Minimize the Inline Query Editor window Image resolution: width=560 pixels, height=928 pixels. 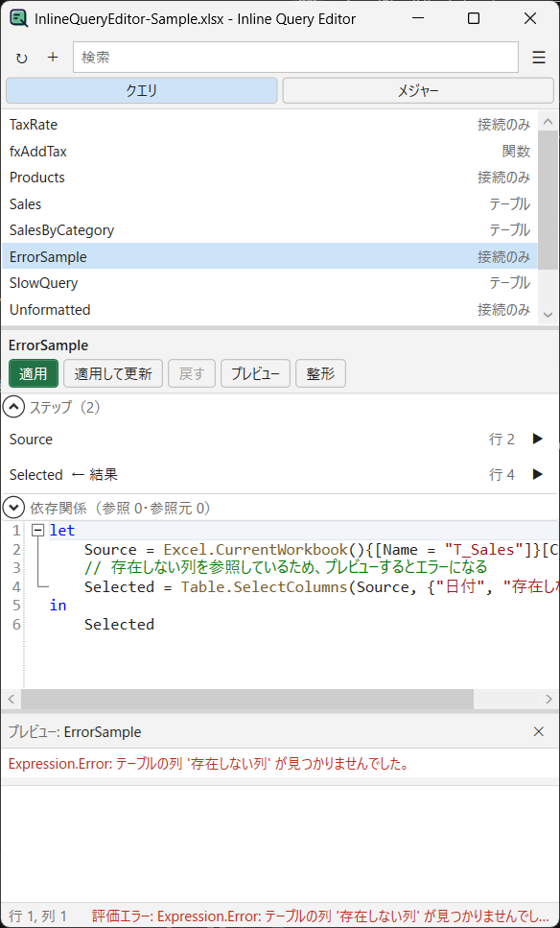417,19
